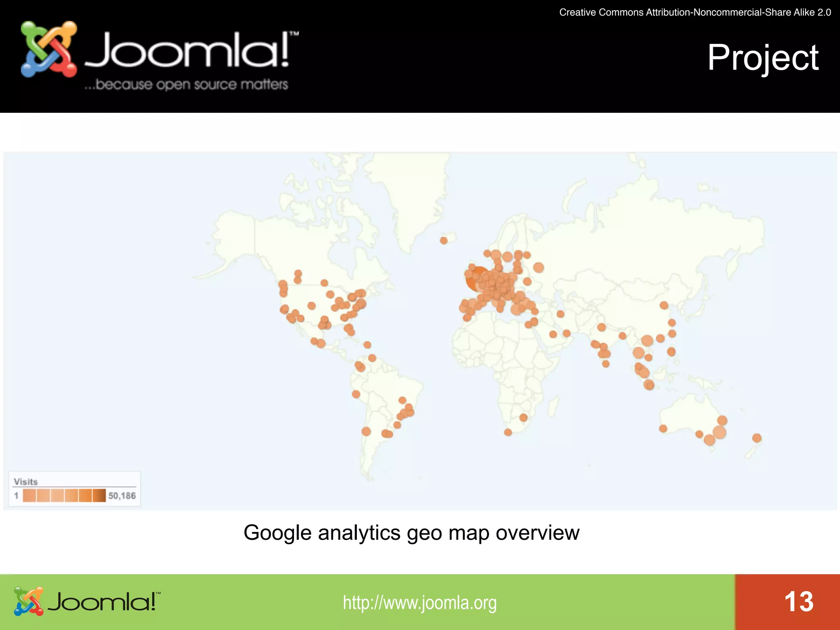
Task: Click the slide number 13 box
Action: tap(798, 602)
